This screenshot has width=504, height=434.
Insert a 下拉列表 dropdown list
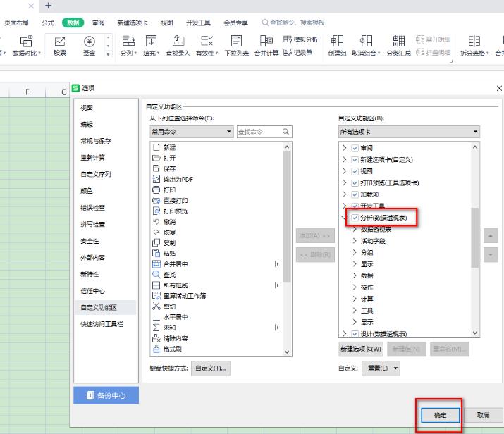(x=237, y=45)
